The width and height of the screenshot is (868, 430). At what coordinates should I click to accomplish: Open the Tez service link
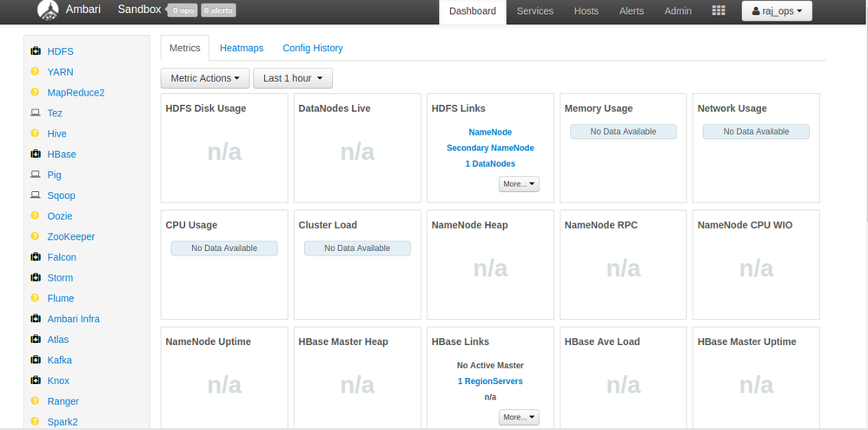click(x=55, y=113)
